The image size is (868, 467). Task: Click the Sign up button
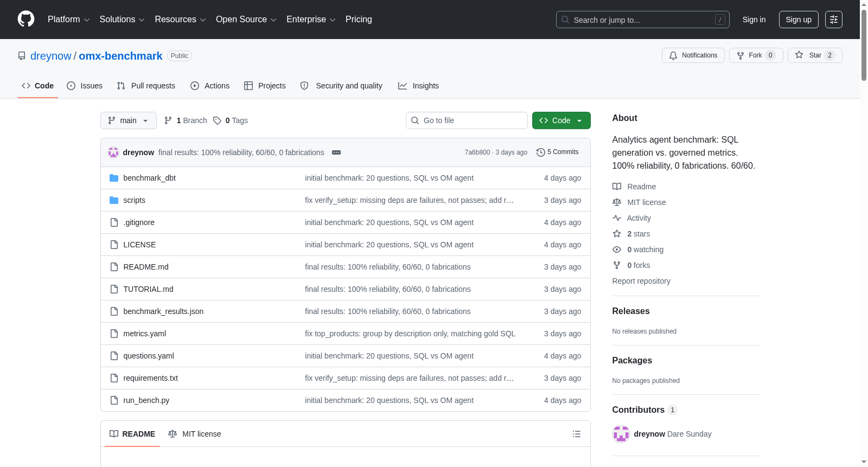point(799,20)
